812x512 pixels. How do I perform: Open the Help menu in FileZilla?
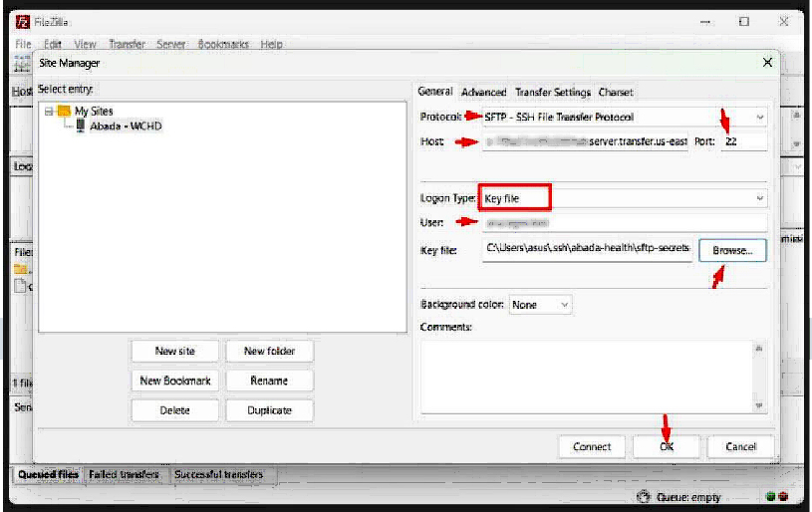(x=271, y=45)
